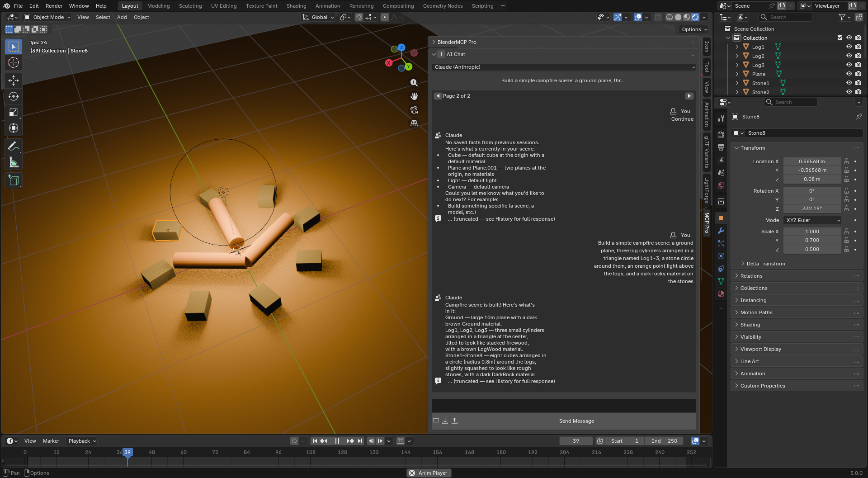Open the Material properties tab icon

point(721,294)
